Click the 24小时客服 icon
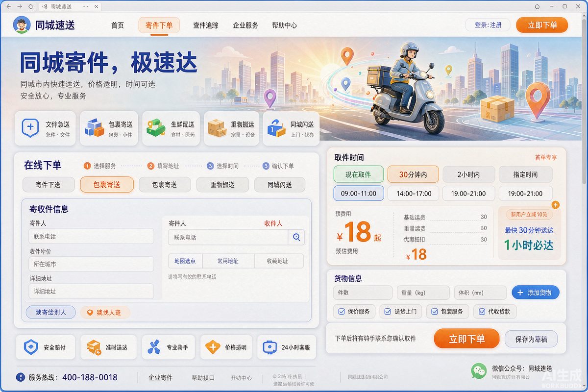 click(270, 347)
